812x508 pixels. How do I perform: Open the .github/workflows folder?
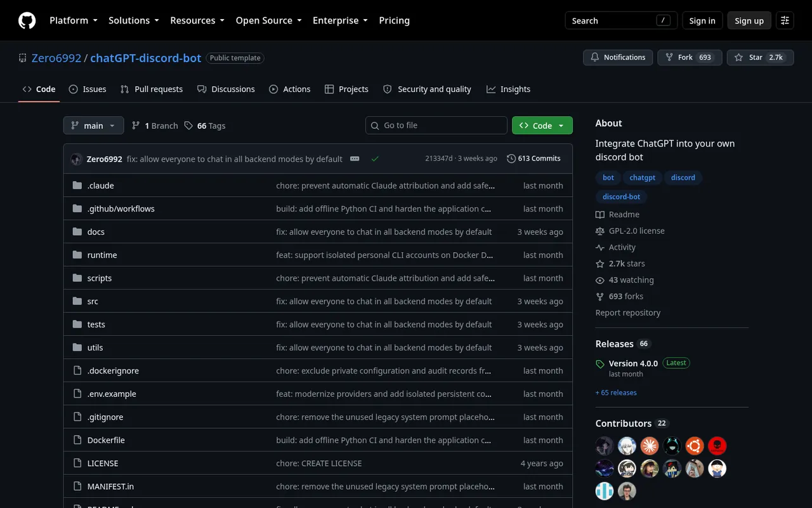[121, 208]
